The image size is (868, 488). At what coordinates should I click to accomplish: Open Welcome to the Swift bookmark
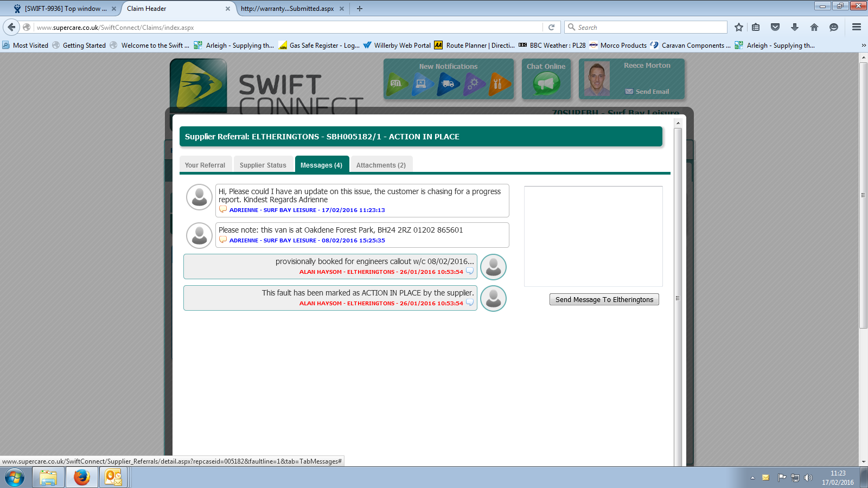tap(150, 46)
